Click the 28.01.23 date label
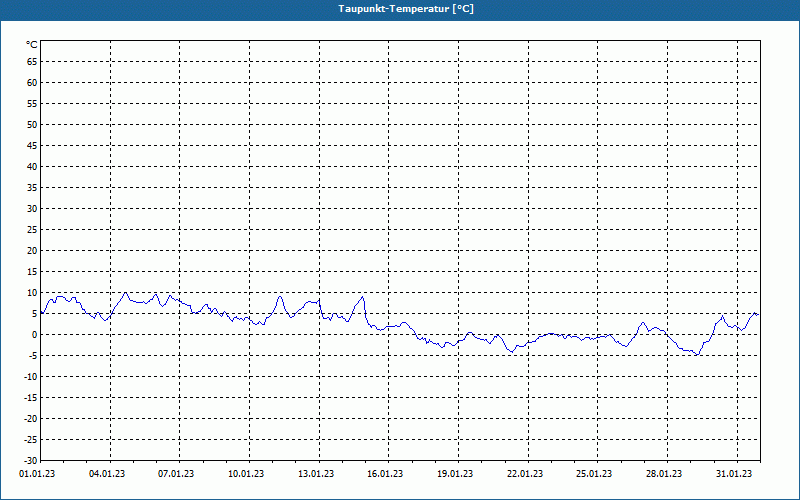The width and height of the screenshot is (800, 500). pos(664,474)
